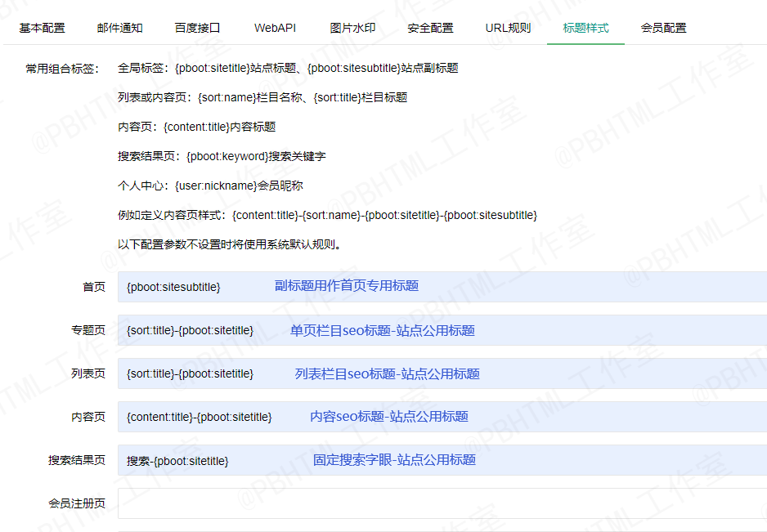This screenshot has height=532, width=767.
Task: Click the 个人中心 user:nickname description line
Action: click(210, 186)
